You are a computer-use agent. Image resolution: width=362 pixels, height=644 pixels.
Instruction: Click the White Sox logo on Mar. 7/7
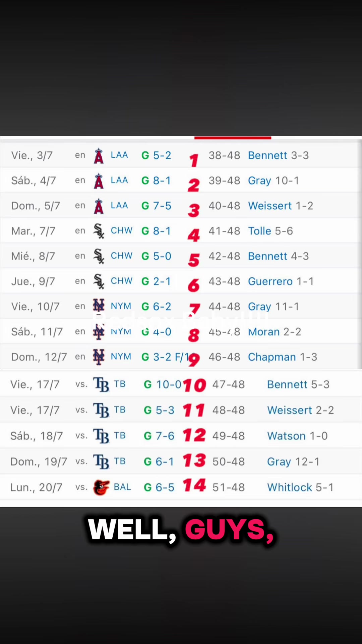pyautogui.click(x=99, y=231)
